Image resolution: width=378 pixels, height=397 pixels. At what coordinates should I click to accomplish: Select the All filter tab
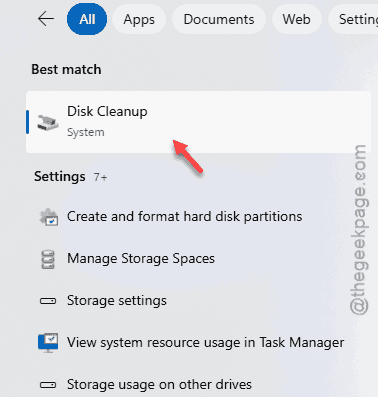(87, 19)
